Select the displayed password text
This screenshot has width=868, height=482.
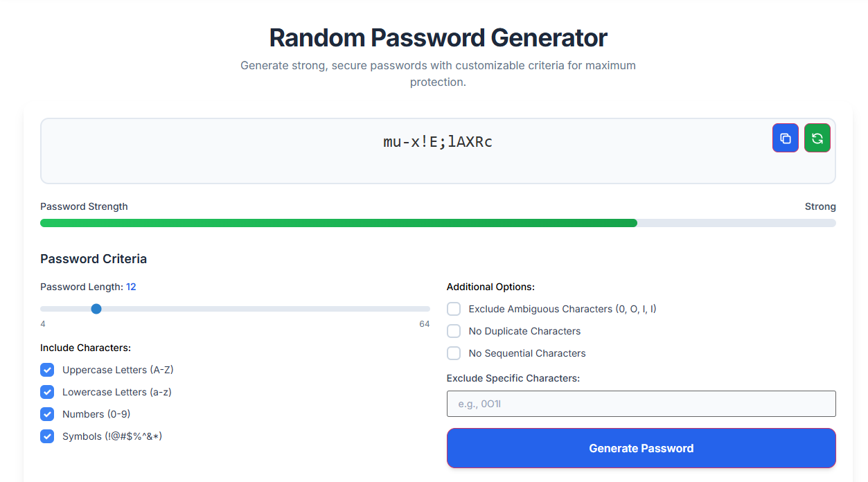438,141
